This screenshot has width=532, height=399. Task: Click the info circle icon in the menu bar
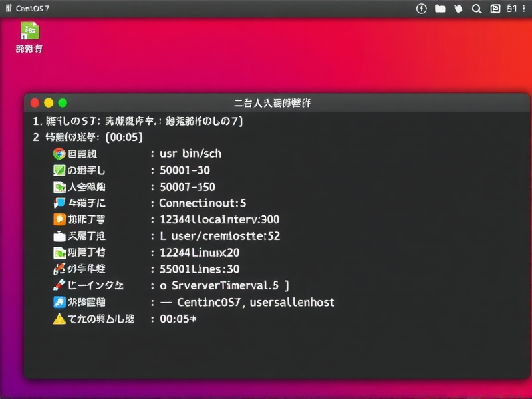pyautogui.click(x=422, y=9)
